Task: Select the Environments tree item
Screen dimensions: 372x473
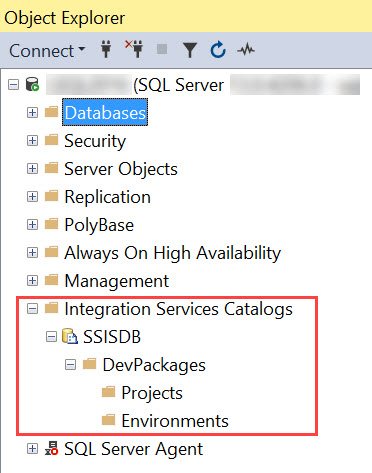Action: (175, 421)
